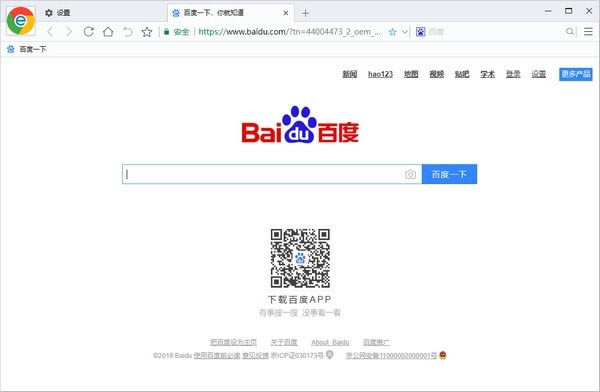600x392 pixels.
Task: Go forward with the forward arrow
Action: coord(69,32)
